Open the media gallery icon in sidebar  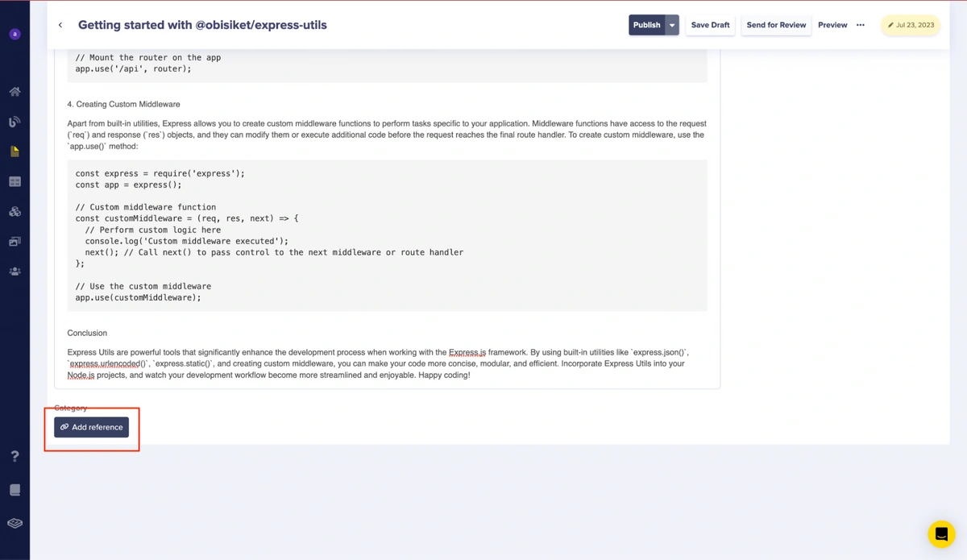pos(15,242)
